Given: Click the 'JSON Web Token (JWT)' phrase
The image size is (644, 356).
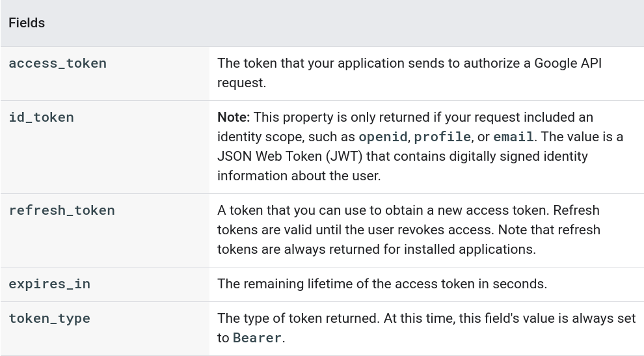Looking at the screenshot, I should (282, 156).
